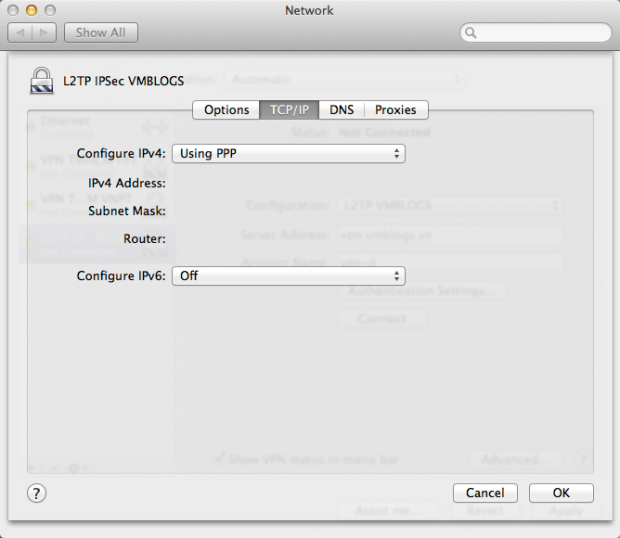This screenshot has height=538, width=620.
Task: Click the magnifier icon in search field
Action: point(471,33)
